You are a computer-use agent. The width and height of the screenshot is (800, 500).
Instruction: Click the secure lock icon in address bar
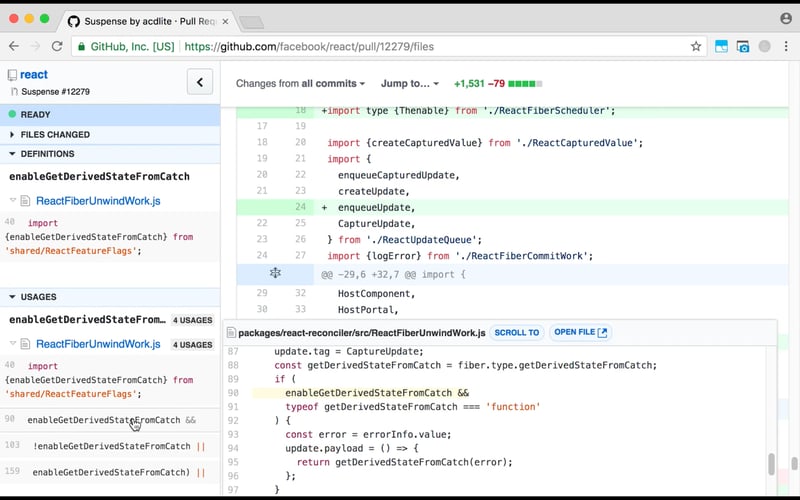click(81, 46)
